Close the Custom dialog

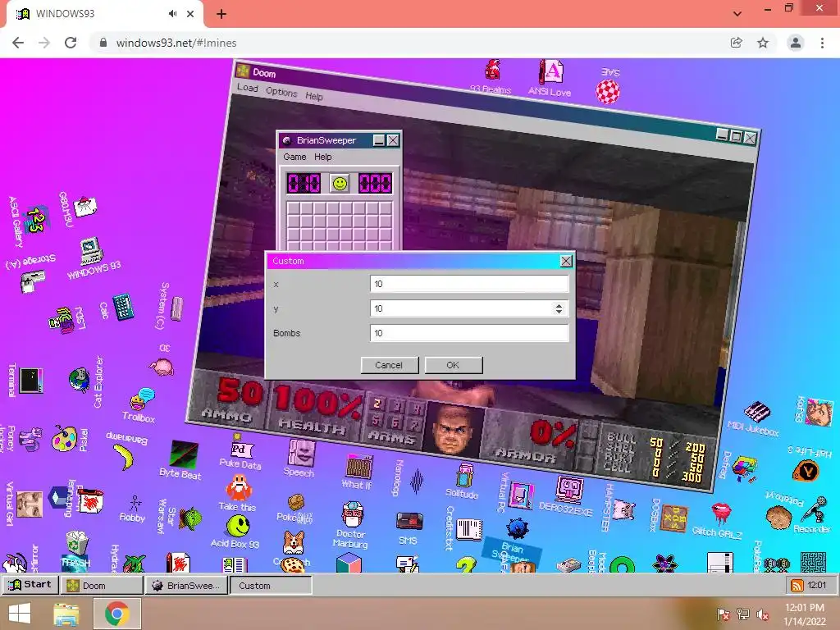click(566, 261)
